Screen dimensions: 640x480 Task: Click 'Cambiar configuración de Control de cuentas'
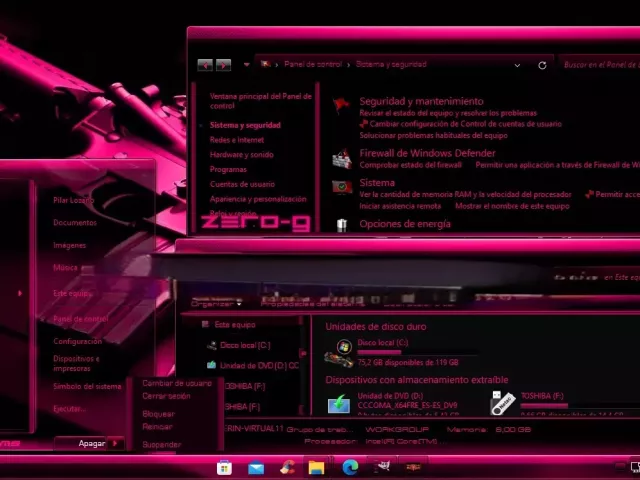465,124
